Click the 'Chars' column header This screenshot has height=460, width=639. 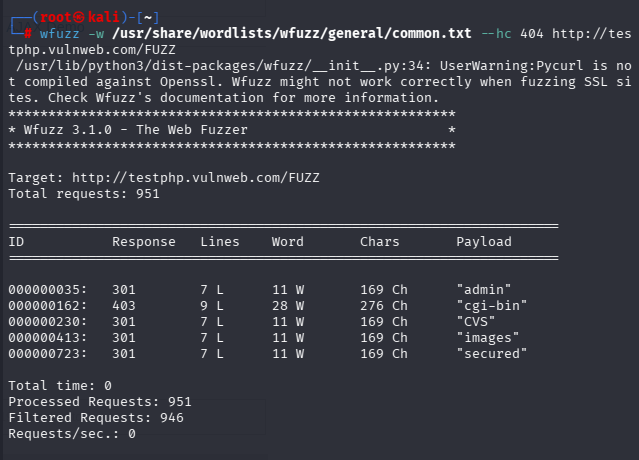[379, 242]
